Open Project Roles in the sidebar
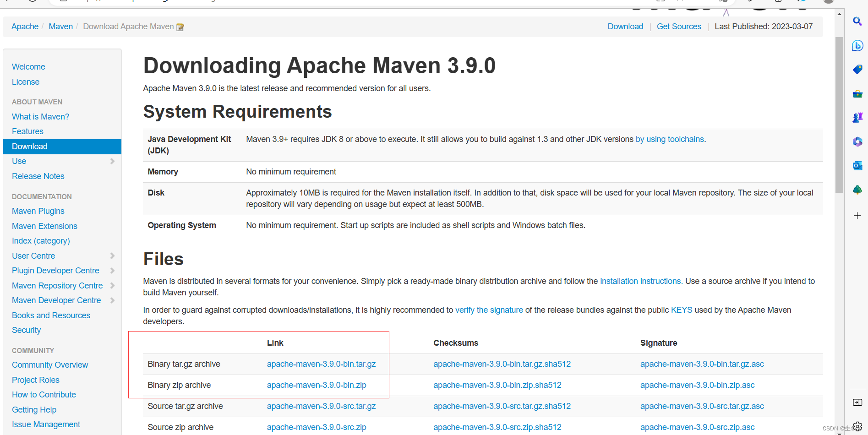868x435 pixels. [36, 380]
